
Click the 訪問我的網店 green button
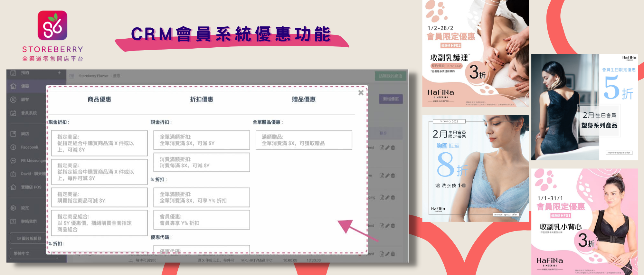pos(391,76)
